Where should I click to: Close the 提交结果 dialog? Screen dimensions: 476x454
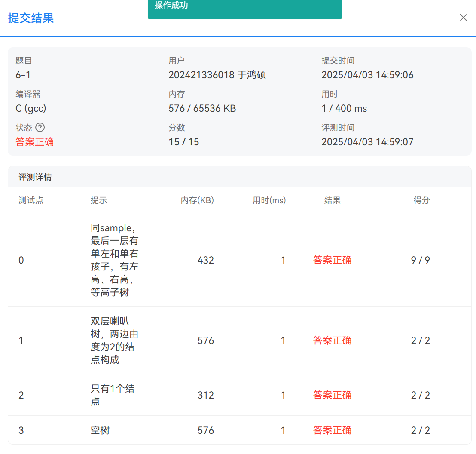click(463, 18)
